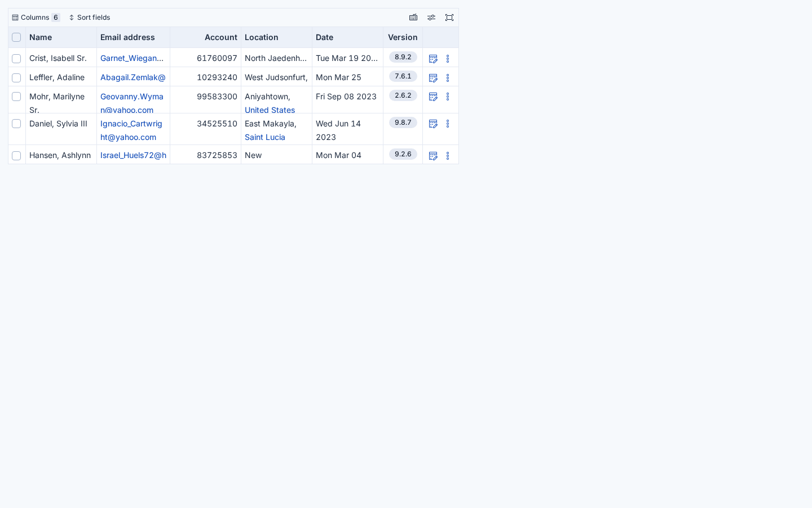Image resolution: width=812 pixels, height=508 pixels.
Task: Click version badge 7.6.1
Action: (x=403, y=76)
